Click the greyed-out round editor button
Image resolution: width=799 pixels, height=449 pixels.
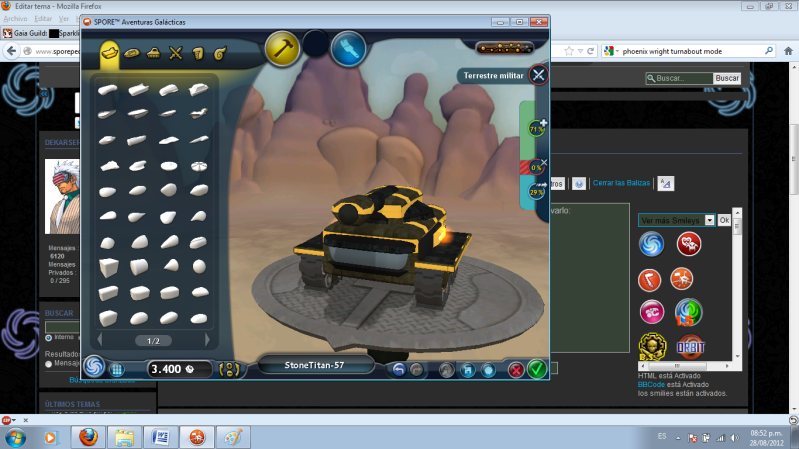pyautogui.click(x=446, y=370)
